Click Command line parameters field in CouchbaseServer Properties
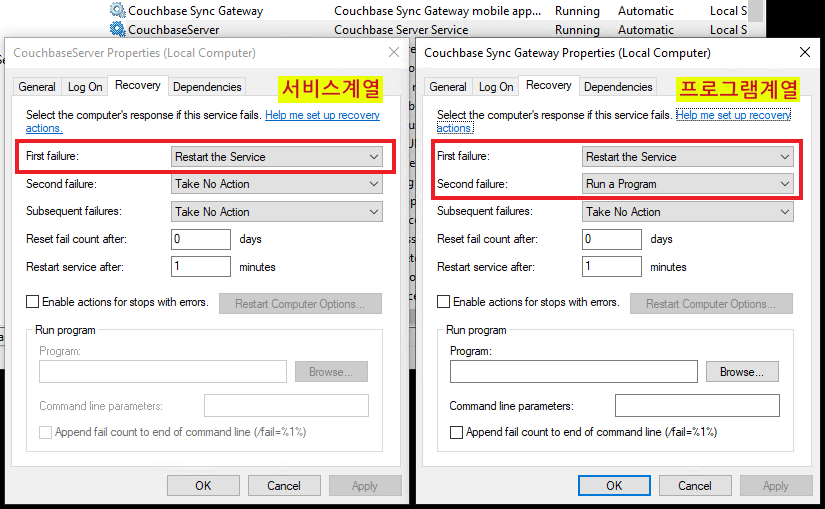Image resolution: width=825 pixels, height=509 pixels. 286,406
